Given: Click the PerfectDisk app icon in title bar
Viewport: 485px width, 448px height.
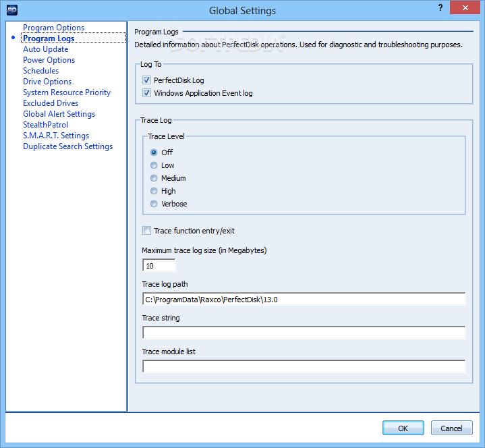Looking at the screenshot, I should click(x=12, y=10).
